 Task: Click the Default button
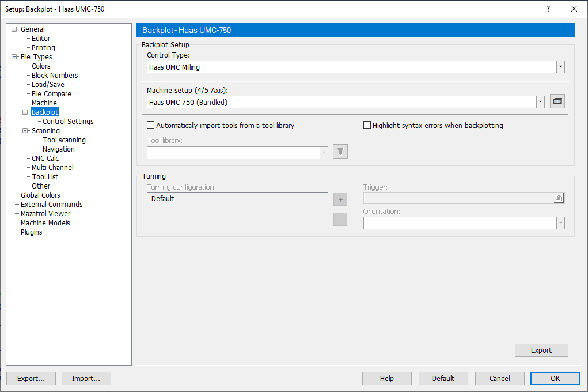pyautogui.click(x=443, y=379)
